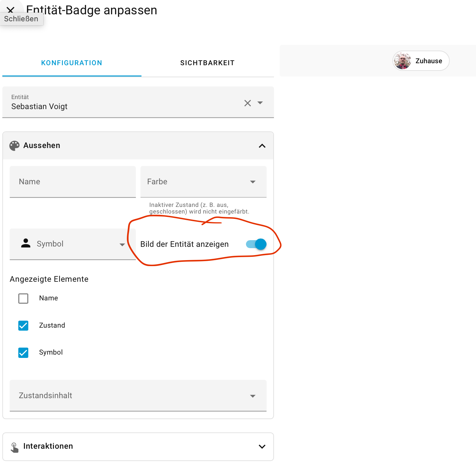Switch to the Sichtbarkeit tab
476x475 pixels.
pyautogui.click(x=207, y=63)
